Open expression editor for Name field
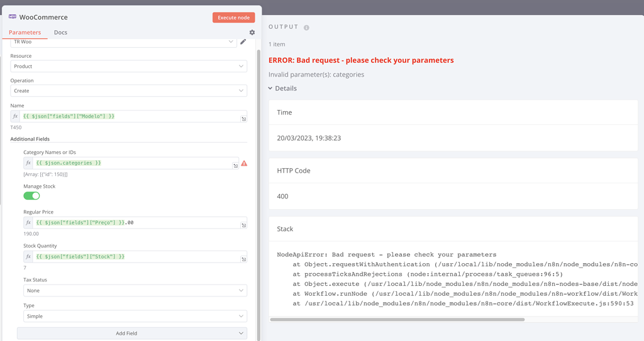 tap(243, 118)
